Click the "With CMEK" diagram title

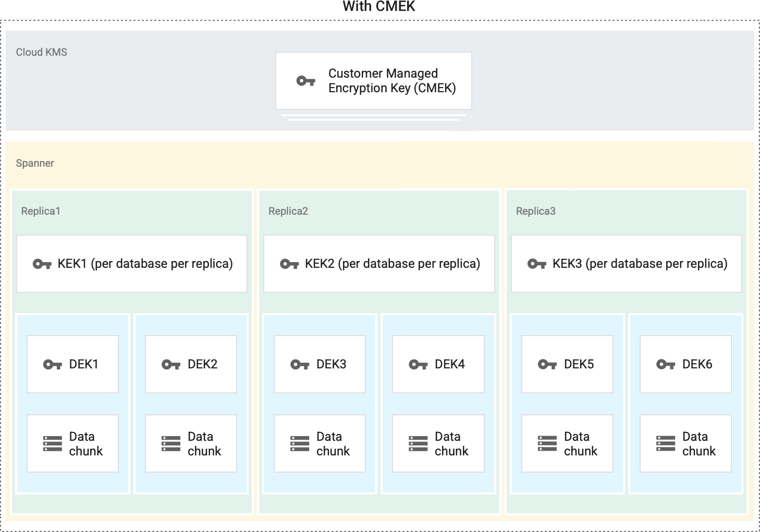tap(379, 7)
